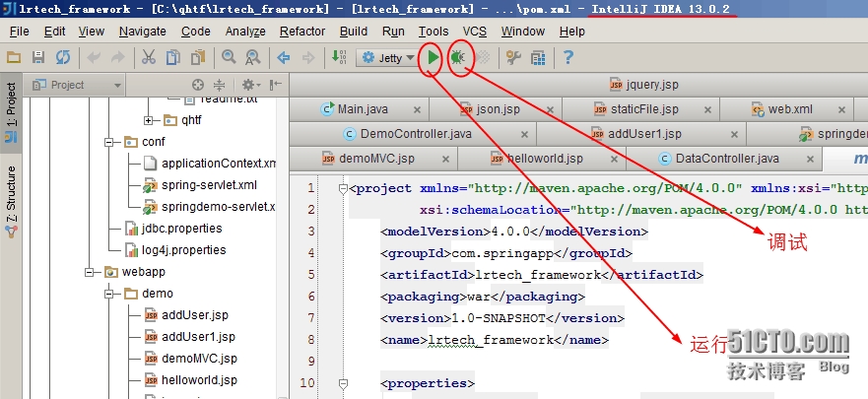Click the artifactId line in the editor
Image resolution: width=868 pixels, height=399 pixels.
542,275
